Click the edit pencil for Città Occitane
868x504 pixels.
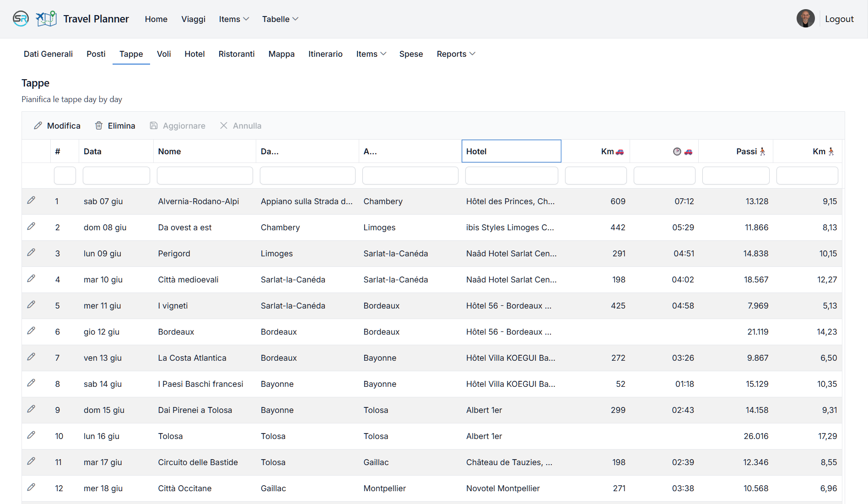[31, 488]
